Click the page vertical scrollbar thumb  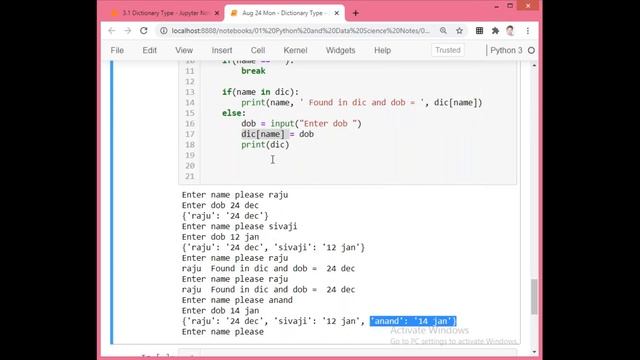(534, 297)
